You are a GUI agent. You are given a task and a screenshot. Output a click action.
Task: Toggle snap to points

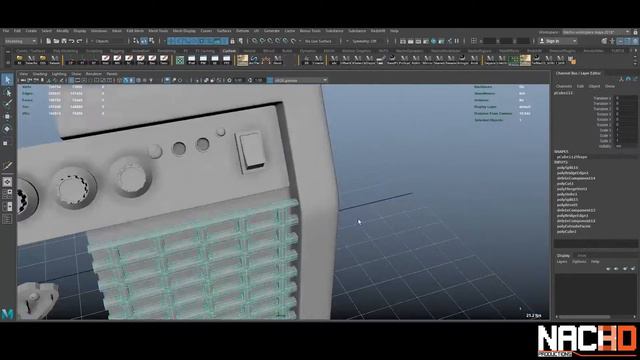coord(270,41)
